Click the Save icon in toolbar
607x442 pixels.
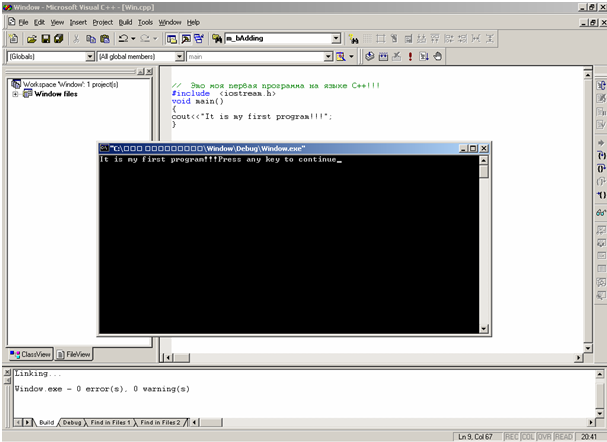[x=45, y=39]
